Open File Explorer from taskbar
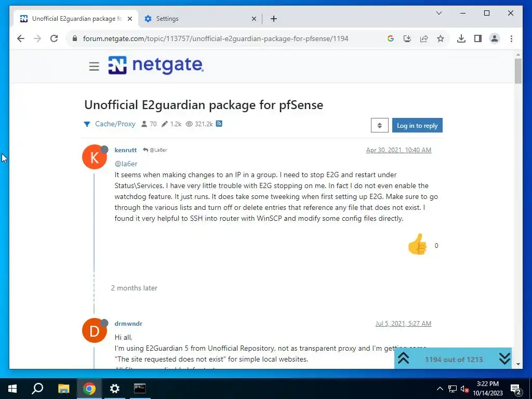532x399 pixels. 63,389
